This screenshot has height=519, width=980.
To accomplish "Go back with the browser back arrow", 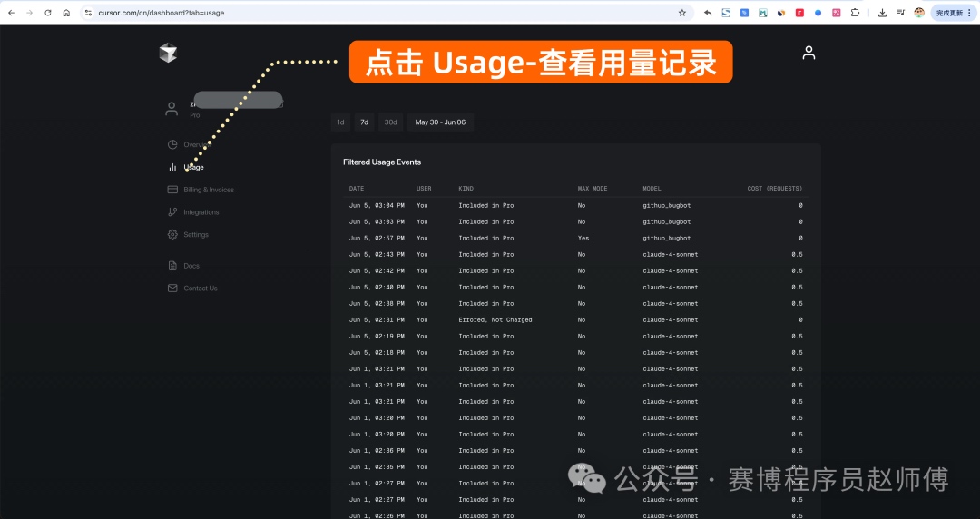I will coord(11,13).
